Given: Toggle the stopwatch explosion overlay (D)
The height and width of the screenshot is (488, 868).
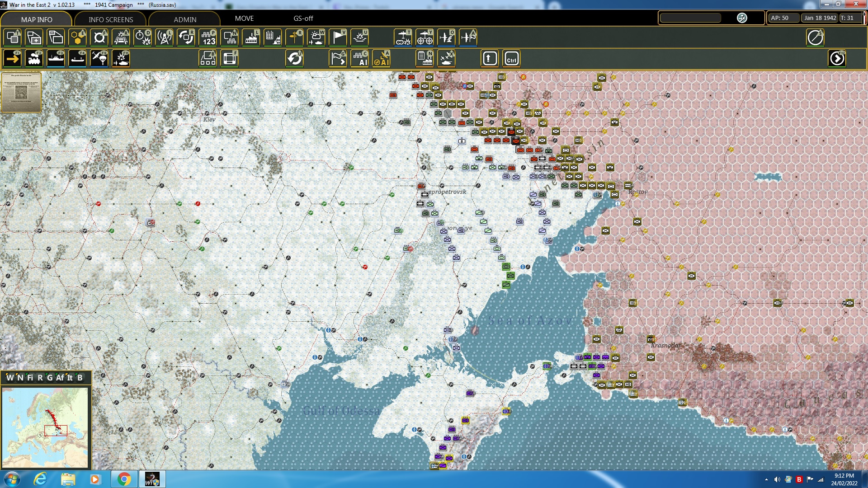Looking at the screenshot, I should (143, 38).
